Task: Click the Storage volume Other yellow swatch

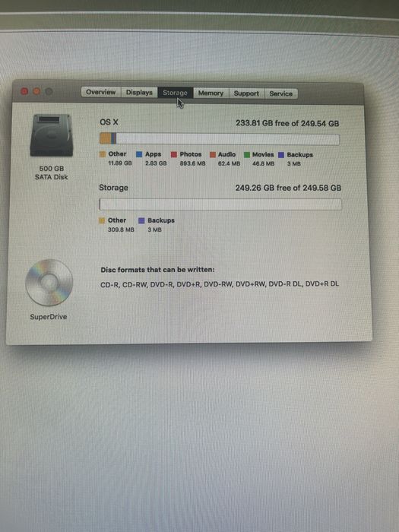Action: click(x=102, y=220)
